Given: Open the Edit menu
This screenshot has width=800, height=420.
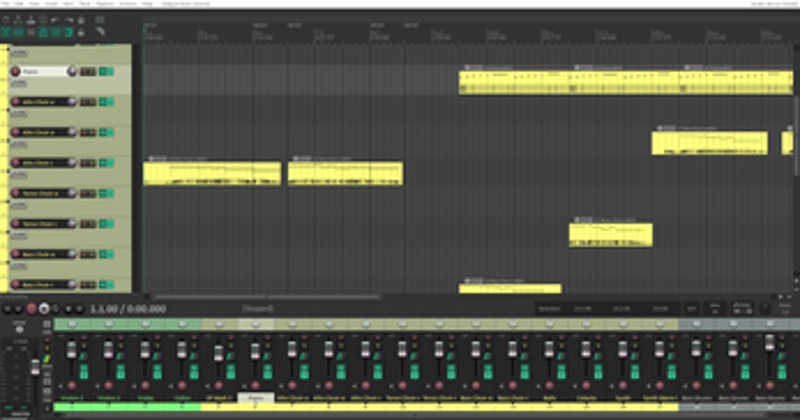Looking at the screenshot, I should pyautogui.click(x=19, y=4).
